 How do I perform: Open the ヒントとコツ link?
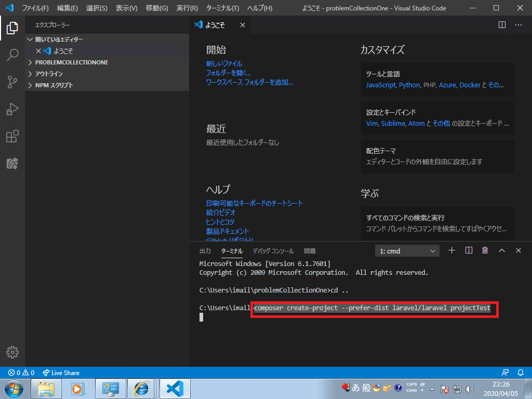click(220, 221)
